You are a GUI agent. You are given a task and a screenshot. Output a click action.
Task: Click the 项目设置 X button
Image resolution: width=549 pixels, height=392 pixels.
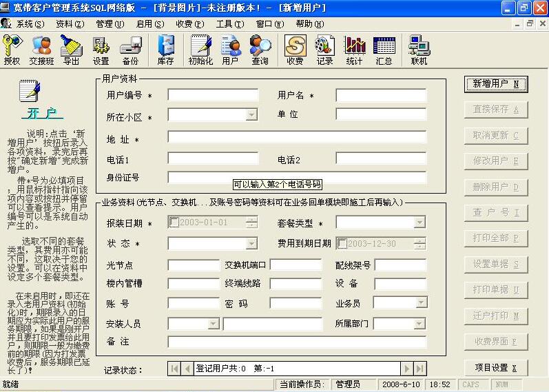click(x=496, y=367)
